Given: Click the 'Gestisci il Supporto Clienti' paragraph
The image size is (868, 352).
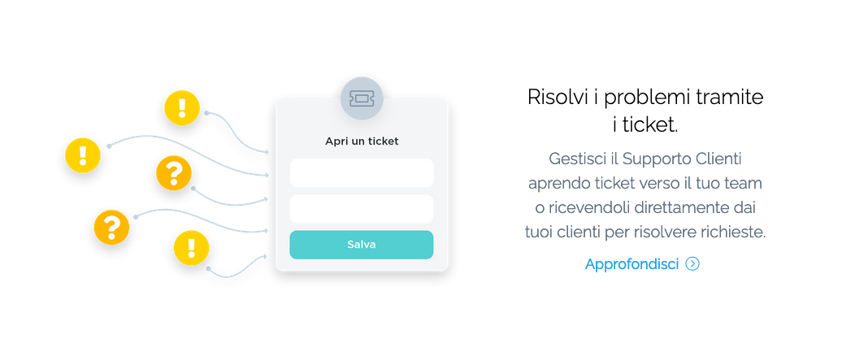Looking at the screenshot, I should (x=645, y=195).
